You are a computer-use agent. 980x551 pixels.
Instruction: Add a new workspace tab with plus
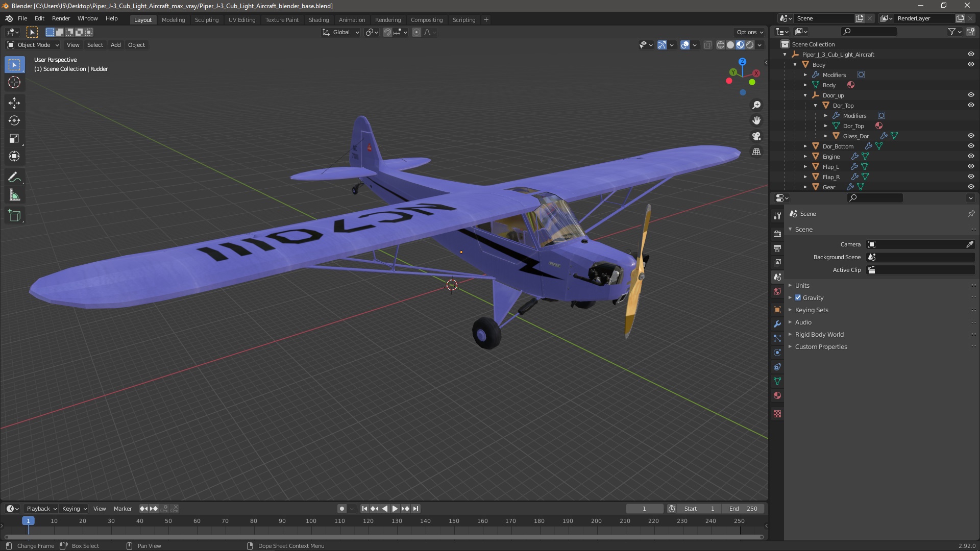[486, 20]
